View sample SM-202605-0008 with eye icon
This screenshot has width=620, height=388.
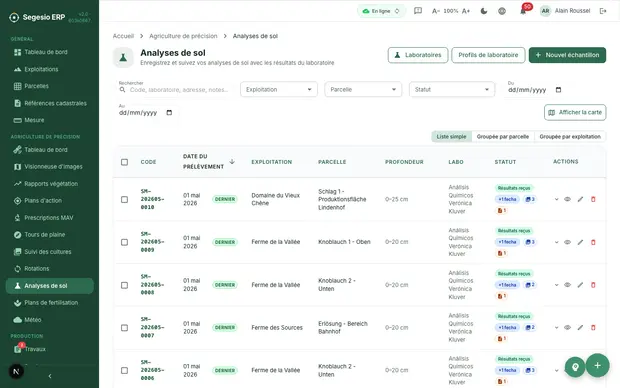click(567, 285)
